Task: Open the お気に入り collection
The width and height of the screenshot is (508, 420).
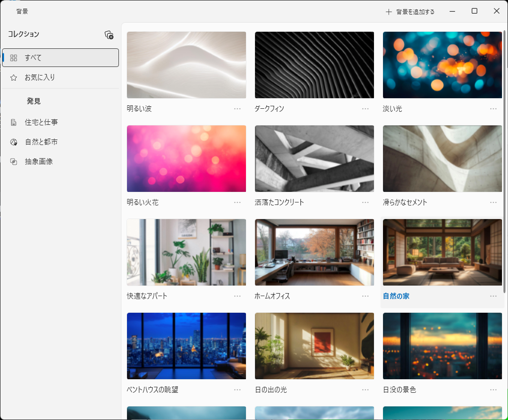Action: click(x=60, y=78)
